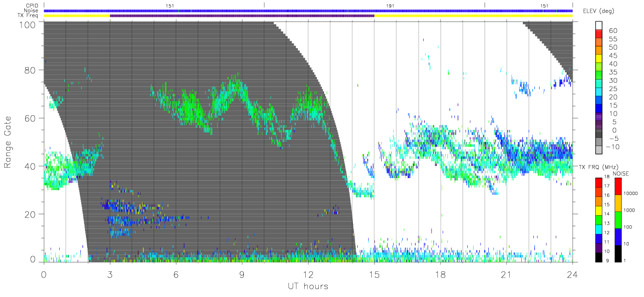Click the first CPID value '151' near hour 6

point(169,6)
